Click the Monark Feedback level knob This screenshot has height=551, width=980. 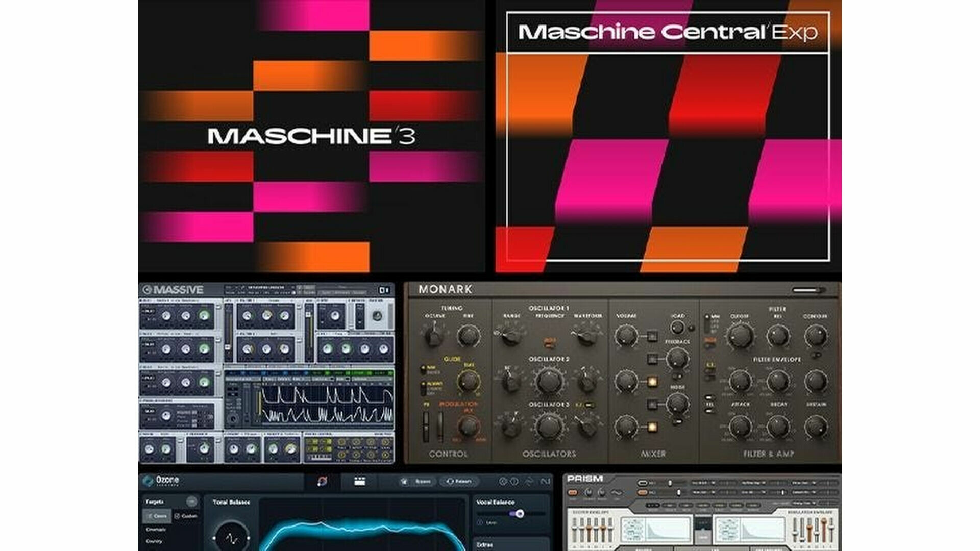[x=677, y=359]
